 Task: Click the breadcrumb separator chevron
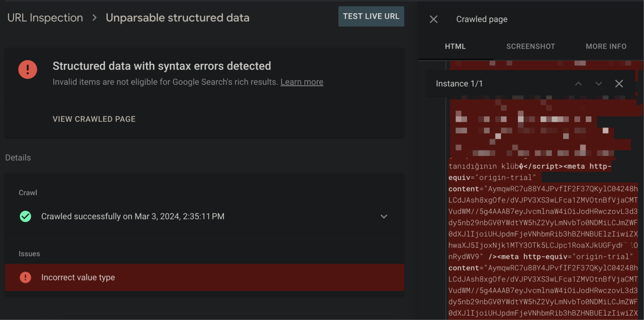tap(94, 18)
